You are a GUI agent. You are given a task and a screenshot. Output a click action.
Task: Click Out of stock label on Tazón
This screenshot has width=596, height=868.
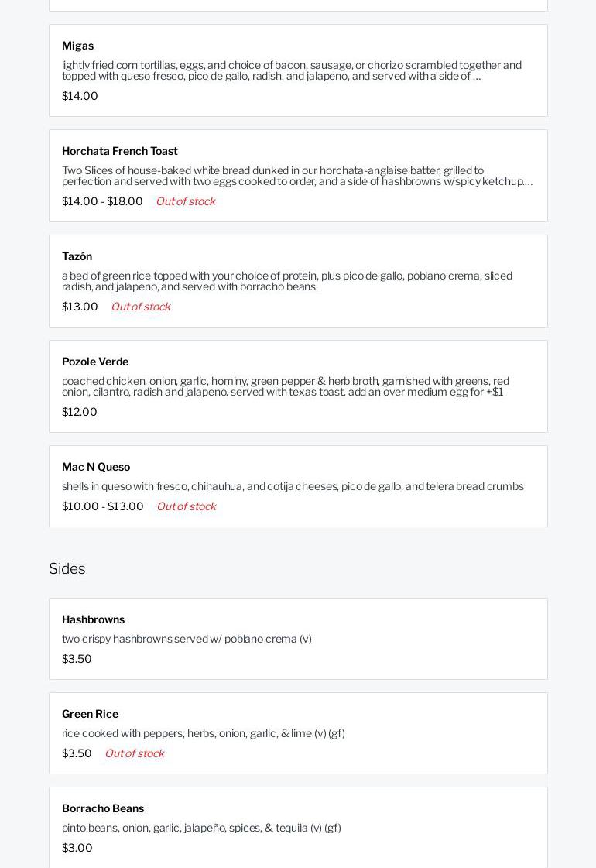click(x=140, y=307)
